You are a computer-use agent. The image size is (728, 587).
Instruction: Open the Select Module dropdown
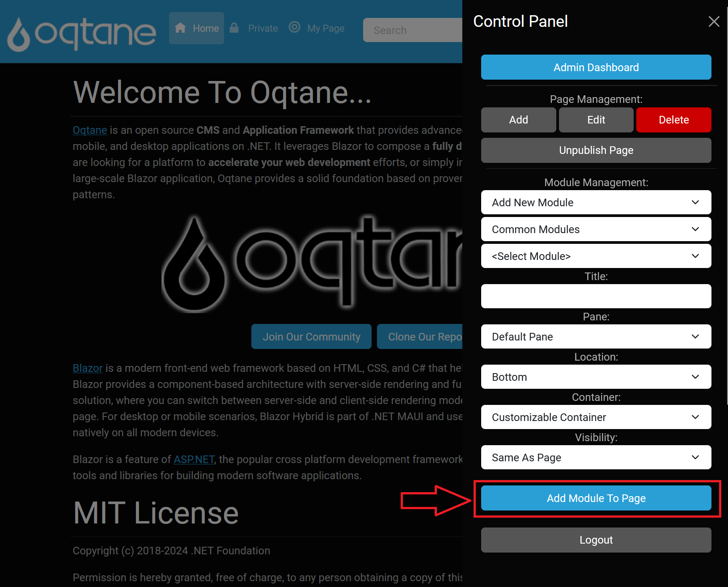[596, 256]
